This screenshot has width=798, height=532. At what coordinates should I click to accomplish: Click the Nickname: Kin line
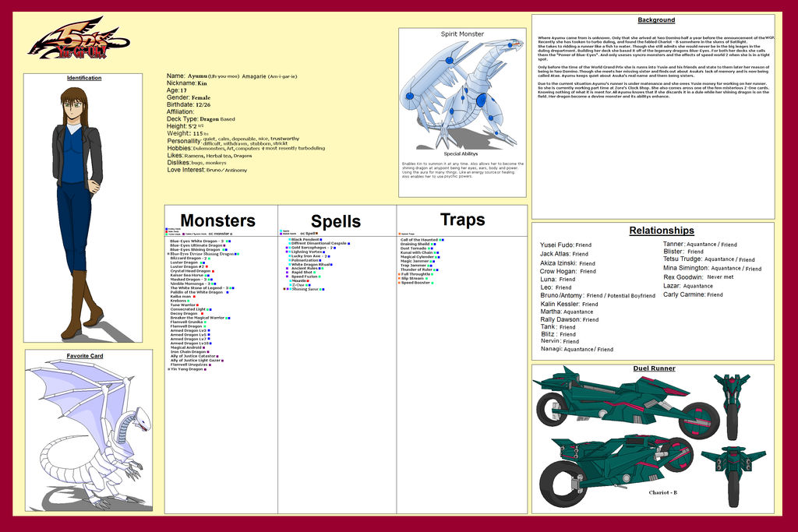pyautogui.click(x=187, y=83)
